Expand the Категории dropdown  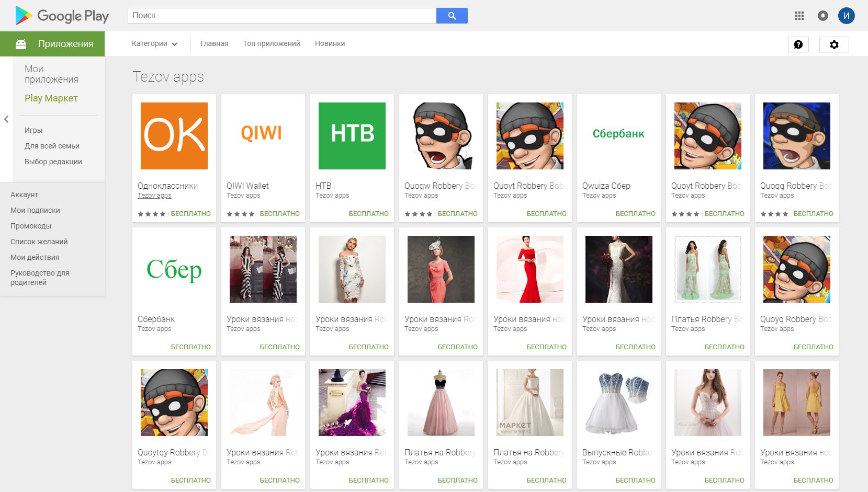154,44
